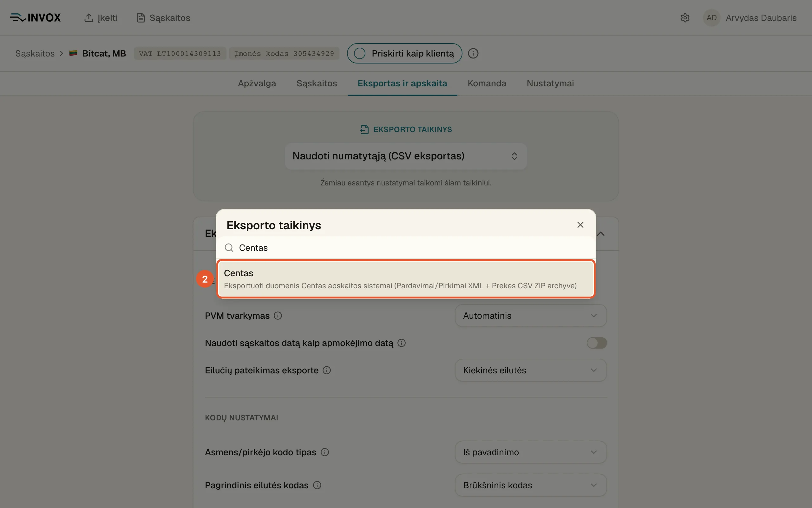Click the Pagrindinis eilutės kodas label

(257, 485)
